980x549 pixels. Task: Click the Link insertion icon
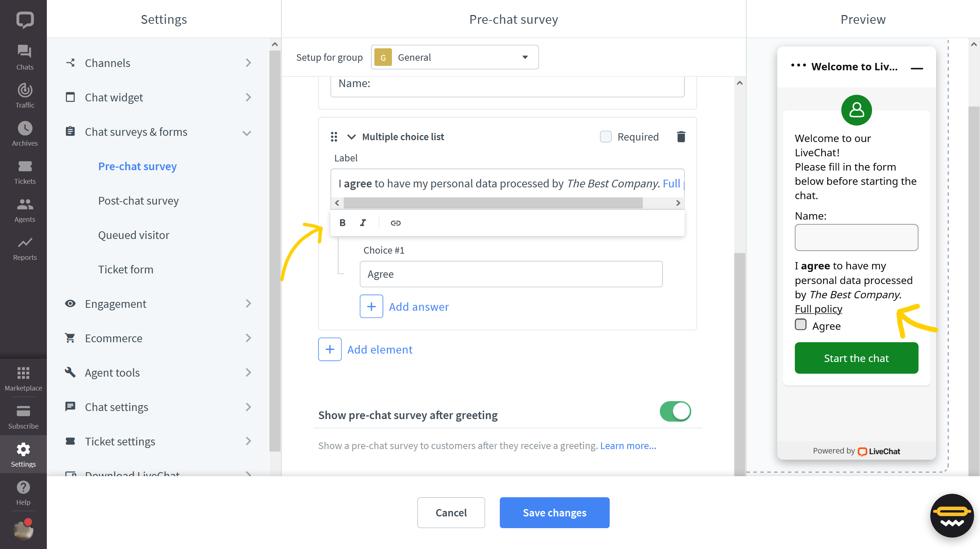tap(395, 223)
